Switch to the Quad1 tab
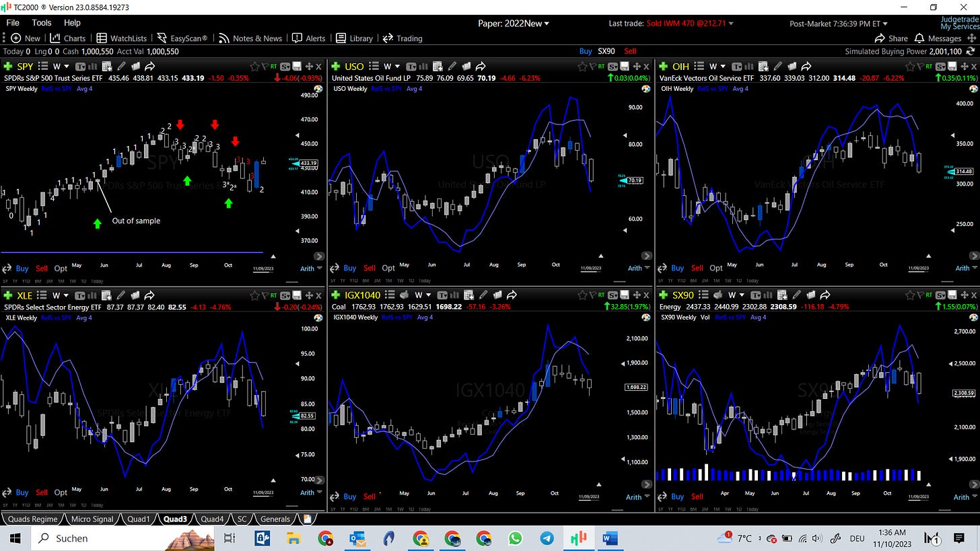The width and height of the screenshot is (980, 551). tap(138, 519)
